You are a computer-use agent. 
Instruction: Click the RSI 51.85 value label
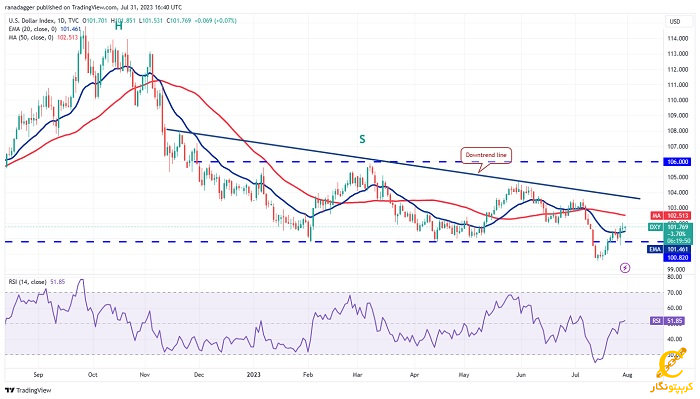(667, 321)
